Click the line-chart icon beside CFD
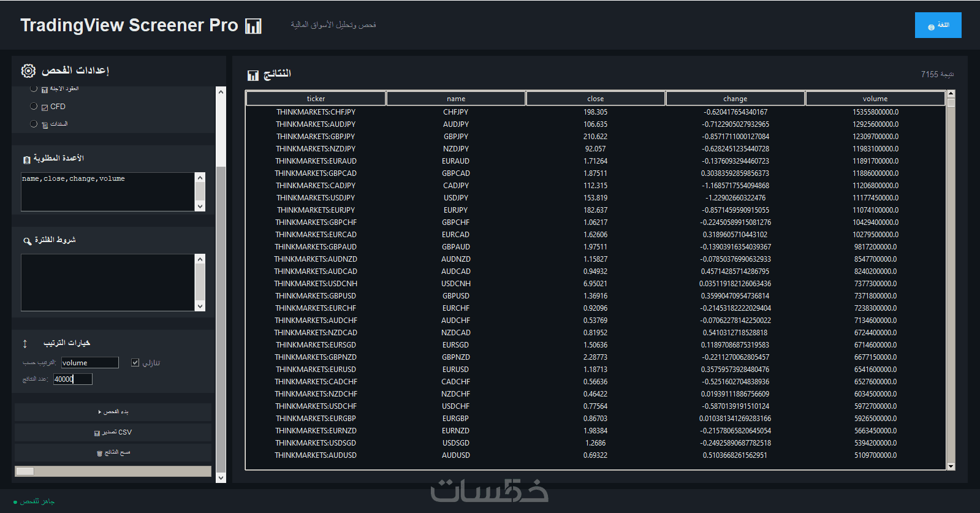 pyautogui.click(x=45, y=107)
